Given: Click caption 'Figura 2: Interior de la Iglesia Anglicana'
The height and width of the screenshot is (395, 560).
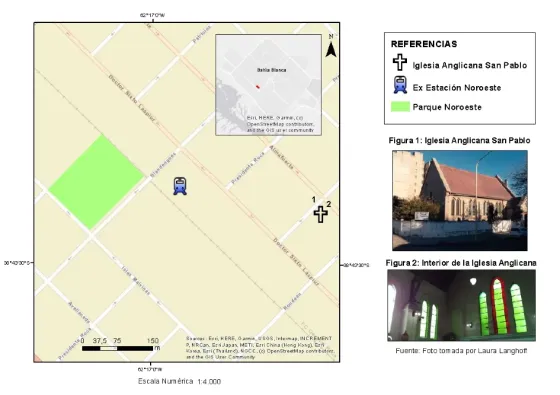Looking at the screenshot, I should (x=461, y=263).
